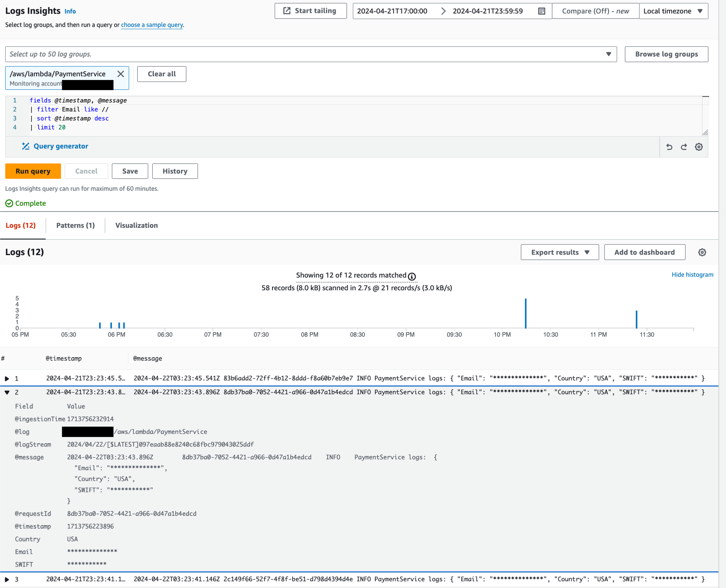Collapse expanded log record 2
Image resolution: width=727 pixels, height=588 pixels.
[8, 392]
